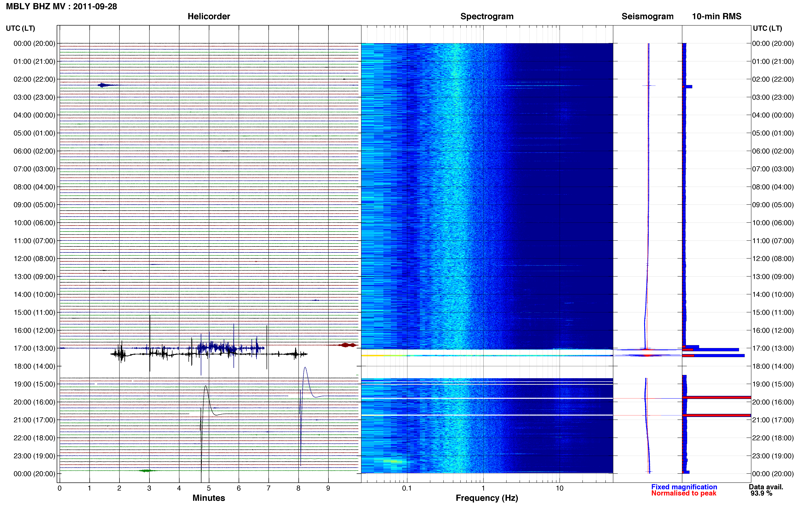Click the long red RMS bar just above 21:00
This screenshot has height=508, width=812.
tap(717, 416)
